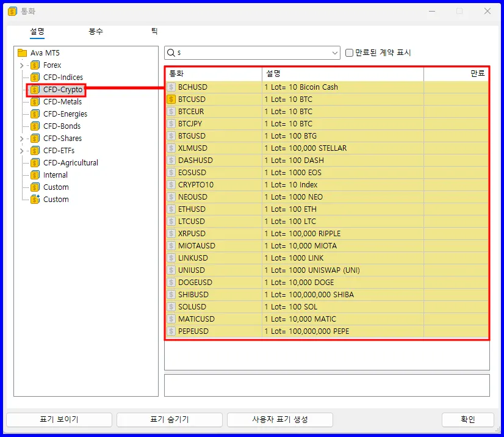Image resolution: width=504 pixels, height=437 pixels.
Task: Click the gold BTCUSD symbol icon
Action: (171, 99)
